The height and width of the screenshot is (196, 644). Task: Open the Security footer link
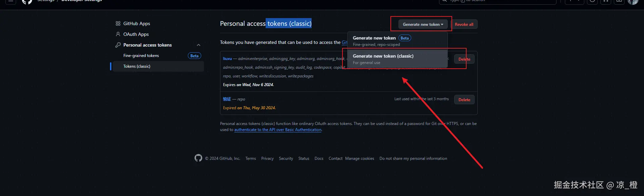(286, 158)
